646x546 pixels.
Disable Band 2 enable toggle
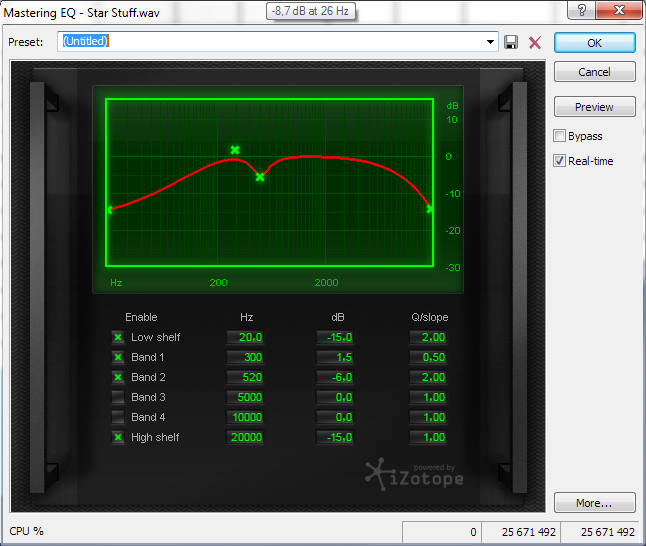(118, 377)
